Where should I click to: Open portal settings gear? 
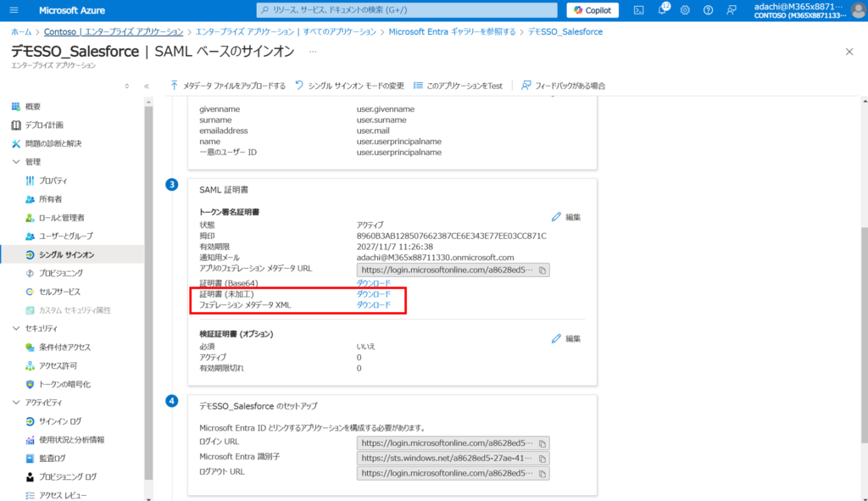point(685,10)
